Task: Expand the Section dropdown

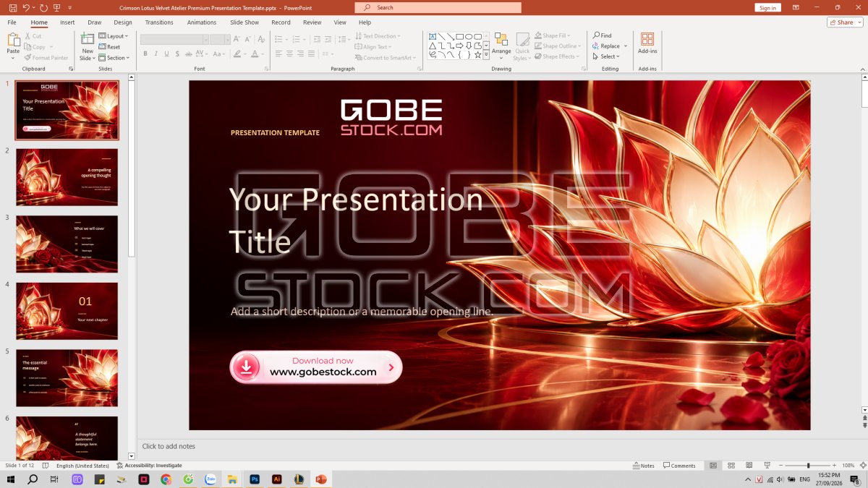Action: pos(114,58)
